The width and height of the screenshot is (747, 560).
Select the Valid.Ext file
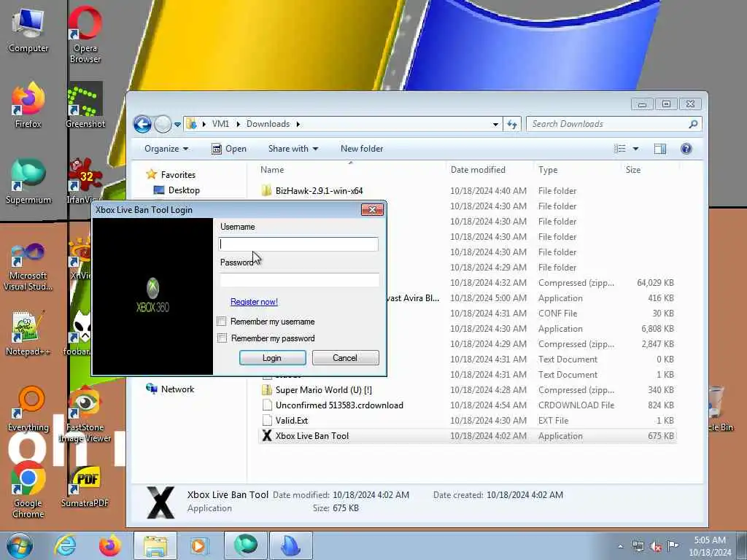[x=285, y=421]
